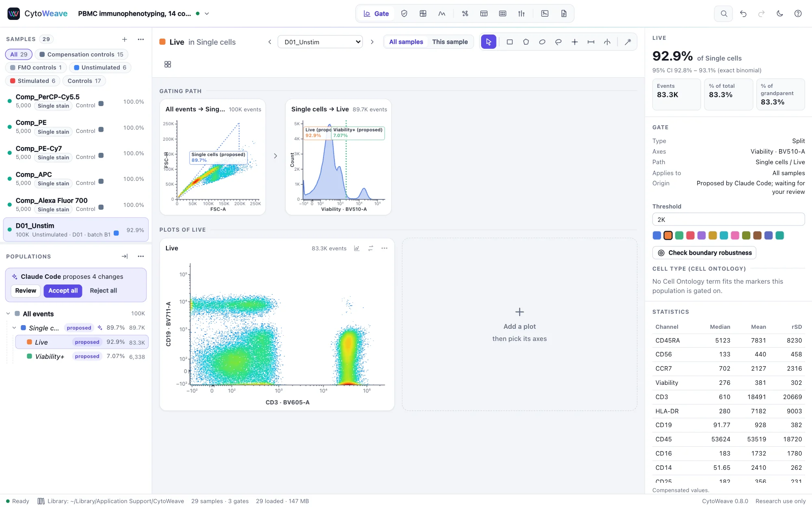
Task: Open the project name dropdown chevron
Action: (207, 13)
